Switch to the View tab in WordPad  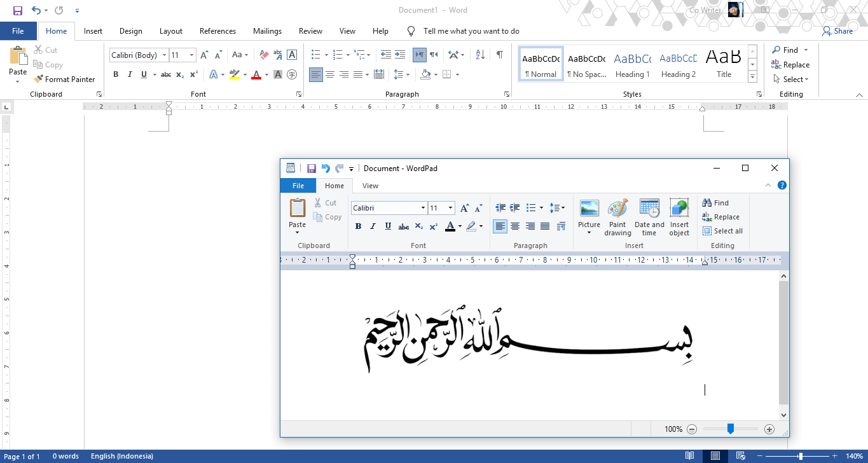370,185
